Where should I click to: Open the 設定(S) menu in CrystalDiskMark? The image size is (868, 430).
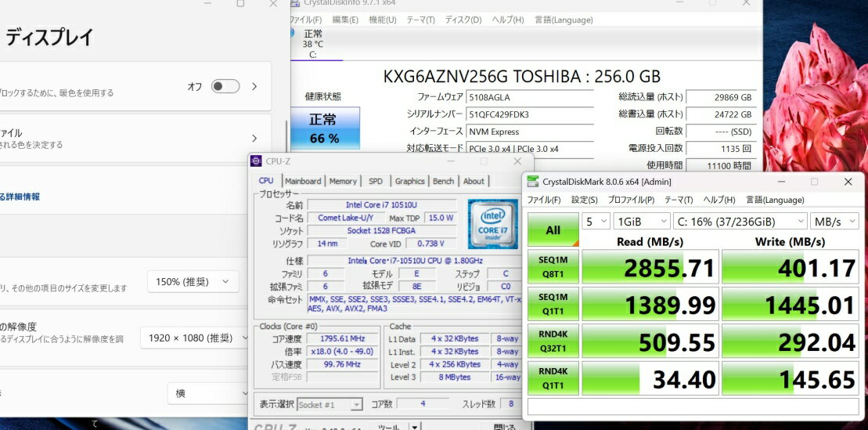pos(584,201)
